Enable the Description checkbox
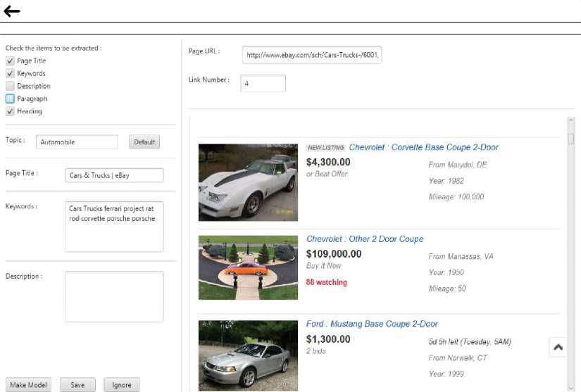This screenshot has height=392, width=581. (x=10, y=86)
